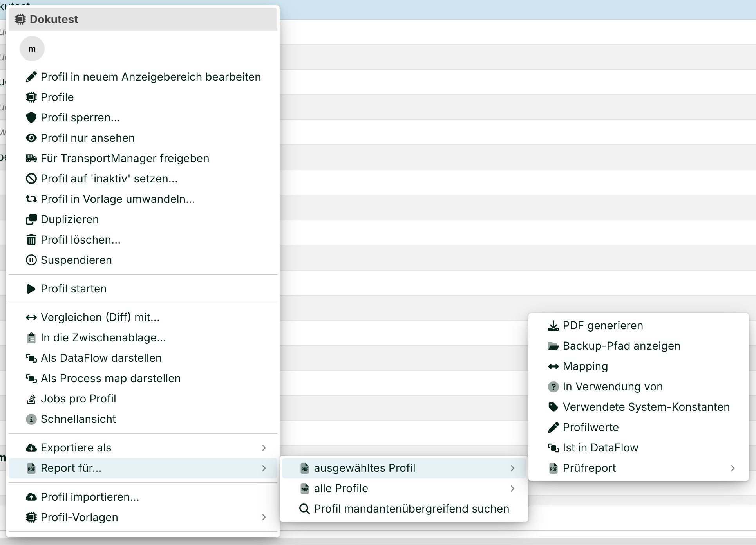Image resolution: width=756 pixels, height=545 pixels.
Task: Click the play triangle icon for 'Profil starten'
Action: [x=31, y=289]
